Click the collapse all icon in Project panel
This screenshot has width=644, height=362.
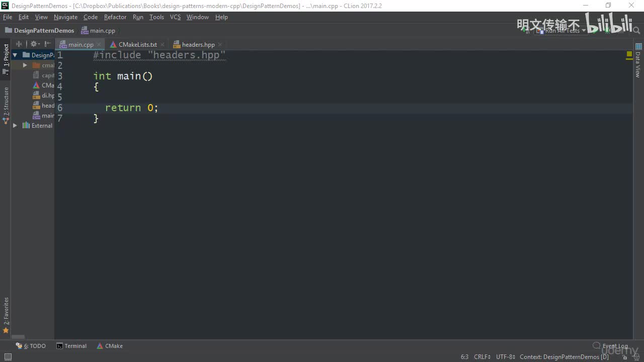19,44
